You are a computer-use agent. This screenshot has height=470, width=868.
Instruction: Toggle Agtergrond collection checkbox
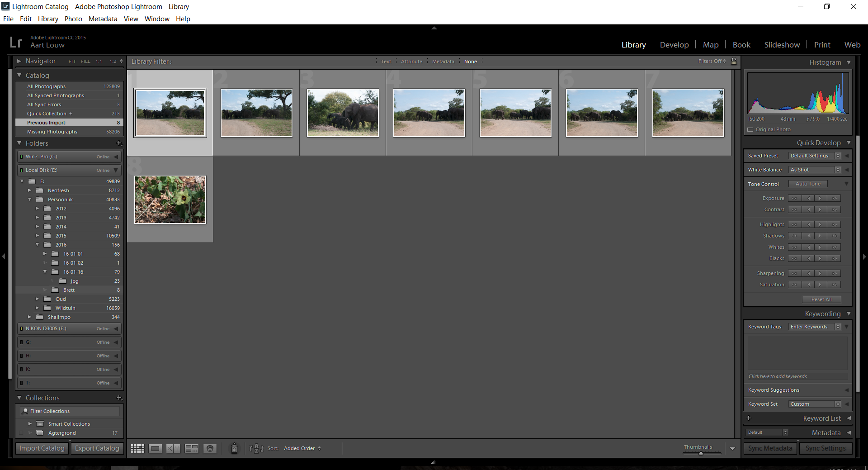pyautogui.click(x=21, y=433)
